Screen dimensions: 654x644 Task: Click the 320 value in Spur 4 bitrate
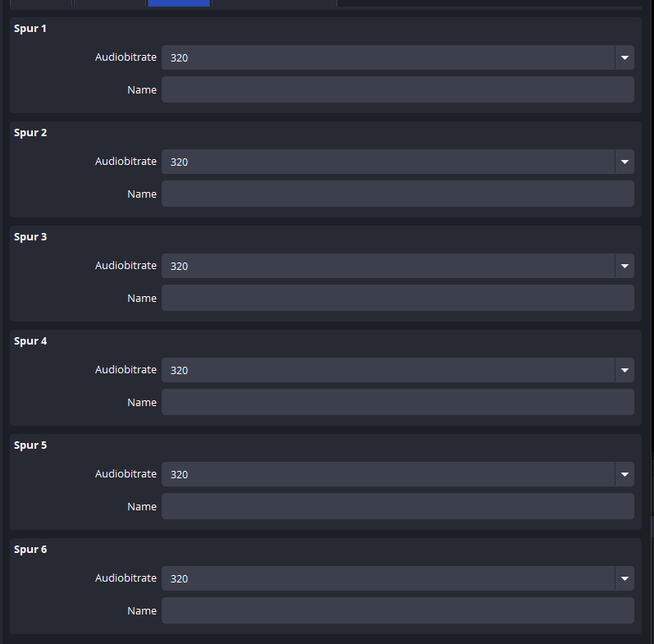(x=180, y=370)
